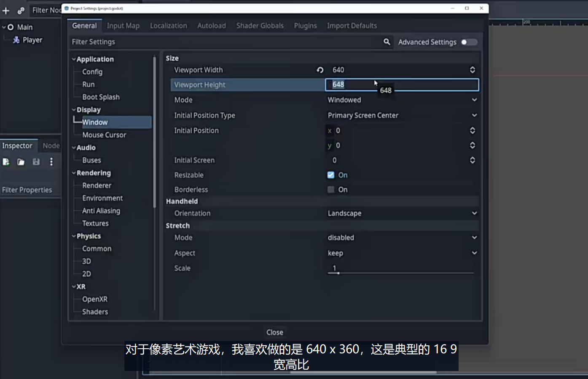Viewport: 588px width, 379px height.
Task: Open the Import Defaults tab
Action: point(352,26)
